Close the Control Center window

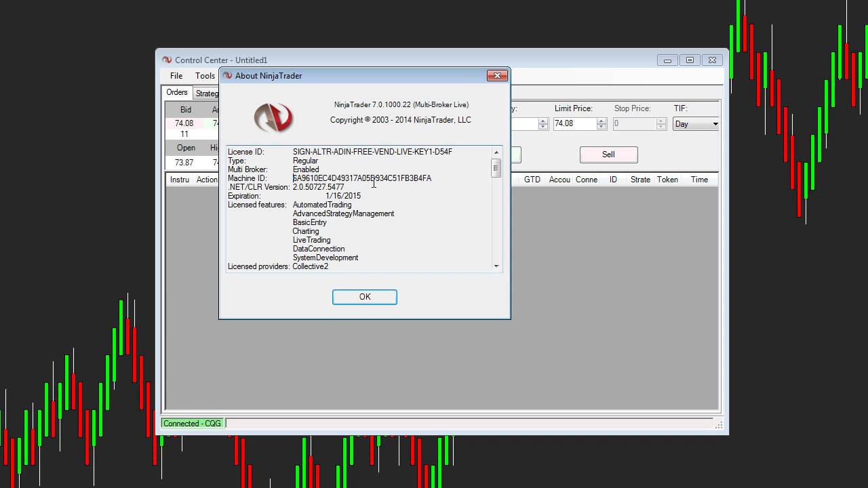coord(713,60)
